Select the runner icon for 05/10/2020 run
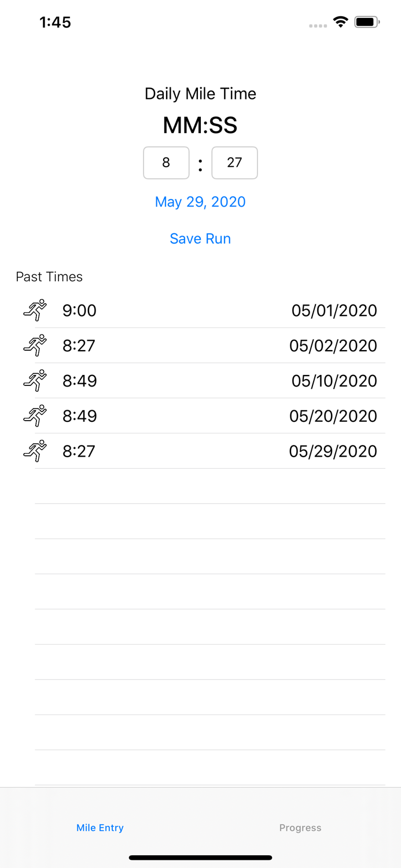The image size is (401, 868). coord(35,381)
